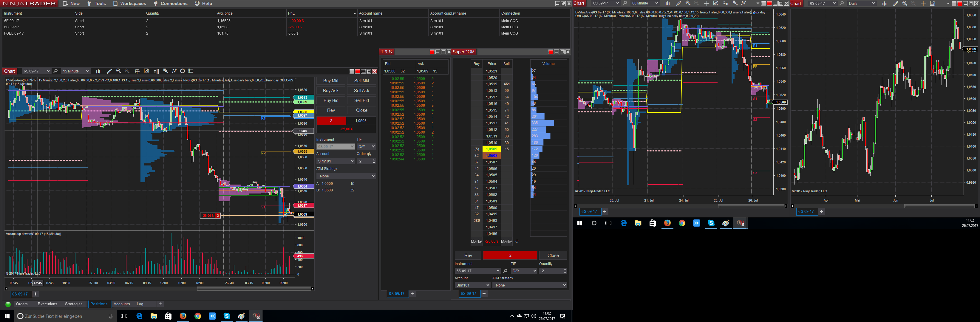This screenshot has width=980, height=322.
Task: Expand SuperDOM Instrument 6S 09-17 dropdown
Action: tap(477, 271)
